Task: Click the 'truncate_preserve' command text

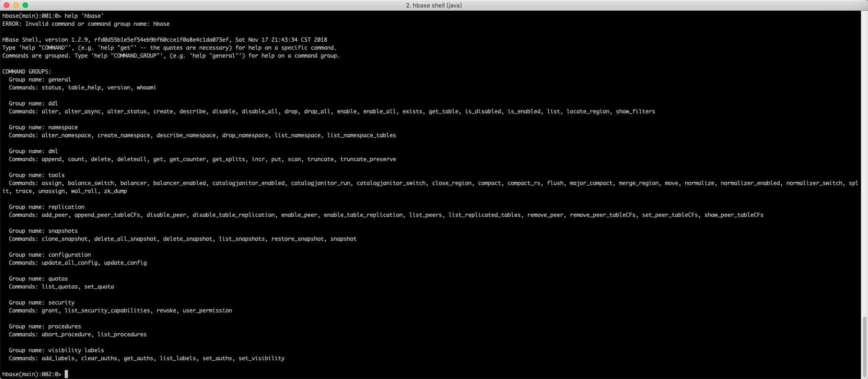Action: click(368, 159)
